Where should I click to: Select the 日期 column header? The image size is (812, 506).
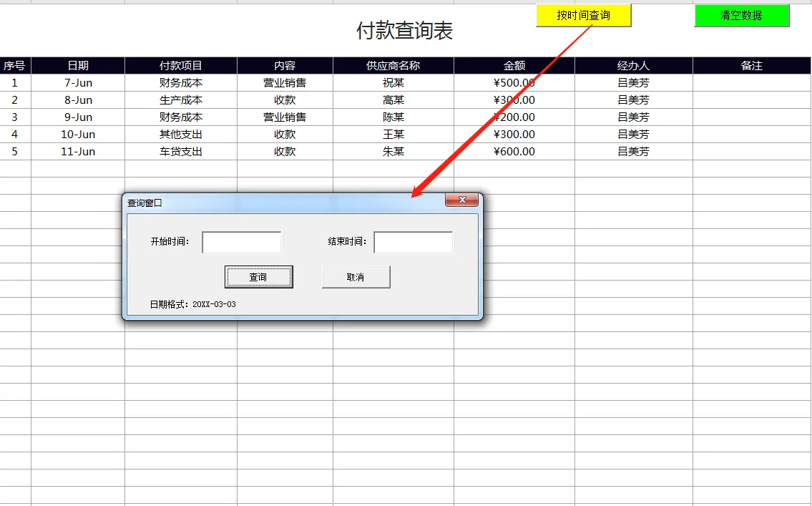78,65
